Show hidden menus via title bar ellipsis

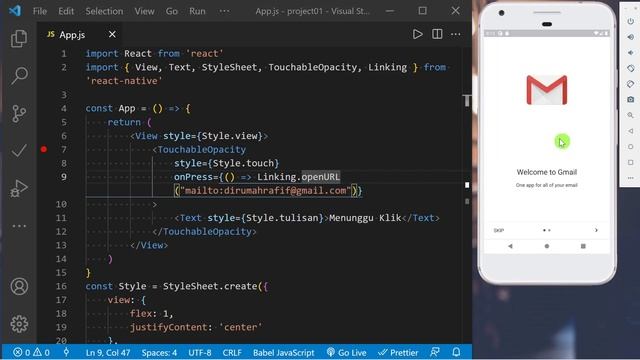click(224, 11)
